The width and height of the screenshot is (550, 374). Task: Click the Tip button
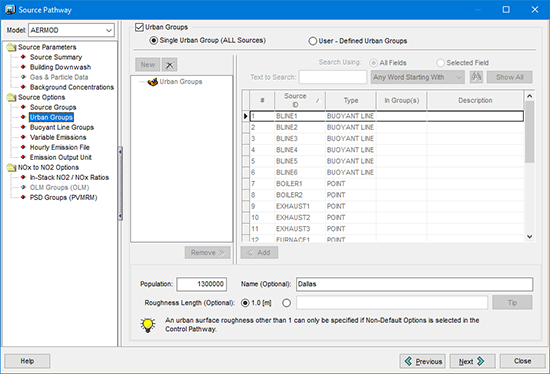(x=512, y=302)
